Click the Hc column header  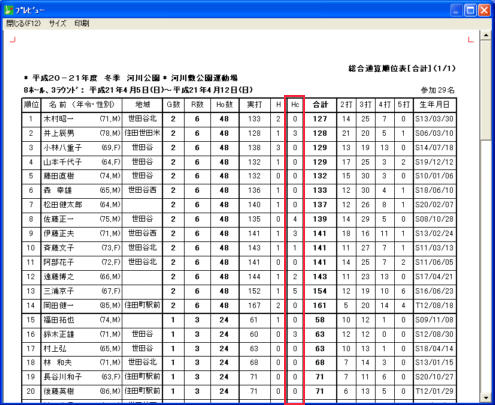pos(295,105)
